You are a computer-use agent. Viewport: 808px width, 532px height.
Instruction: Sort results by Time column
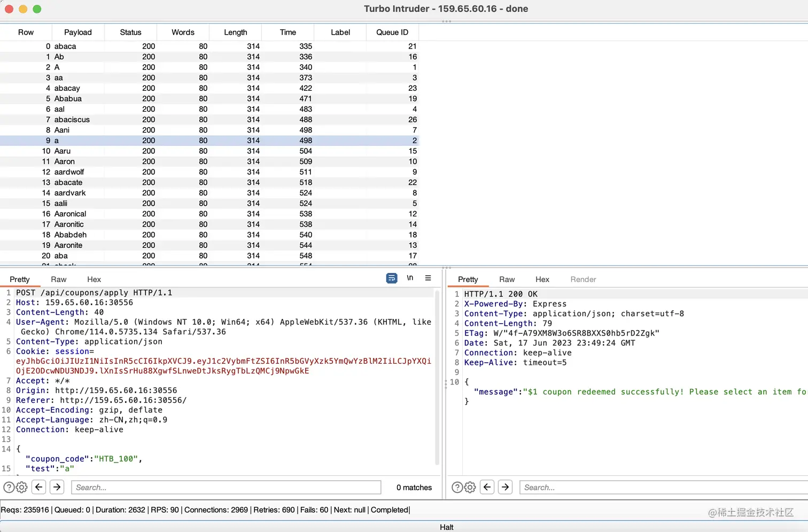tap(288, 32)
